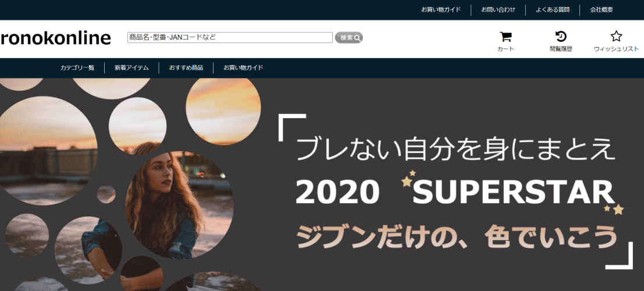Click the 2020 SUPERSTAR banner headline

[x=454, y=193]
